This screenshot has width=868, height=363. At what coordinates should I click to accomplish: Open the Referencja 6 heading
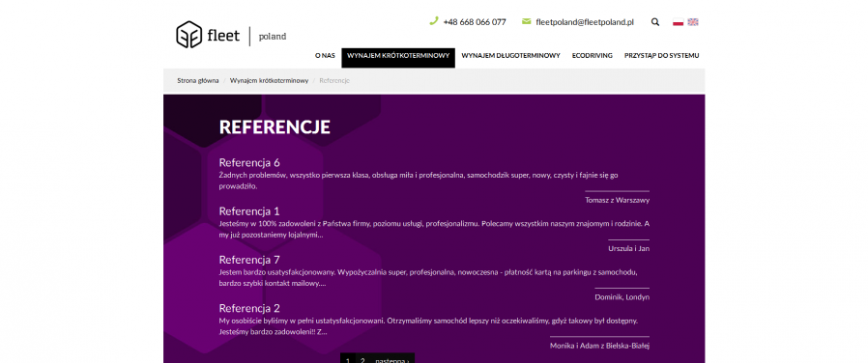click(249, 162)
